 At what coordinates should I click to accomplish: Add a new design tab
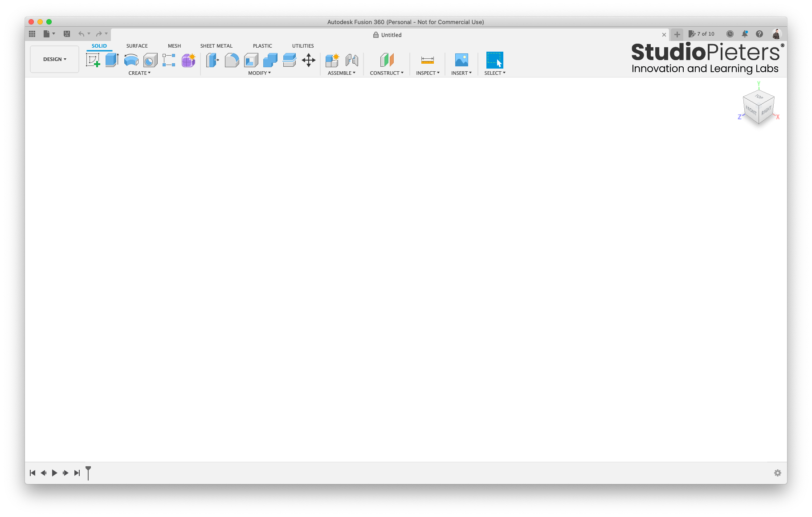click(x=677, y=34)
